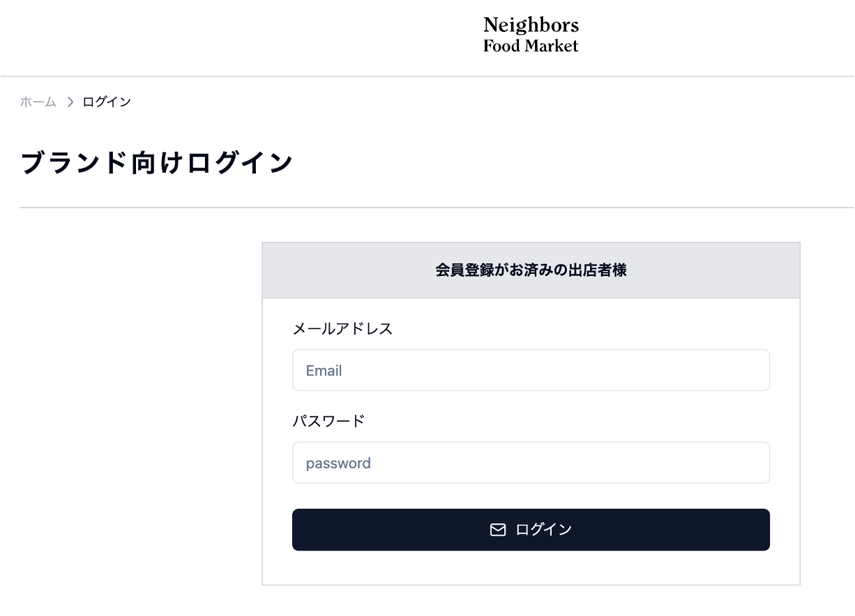855x616 pixels.
Task: Select the ログイン breadcrumb item
Action: (x=107, y=102)
